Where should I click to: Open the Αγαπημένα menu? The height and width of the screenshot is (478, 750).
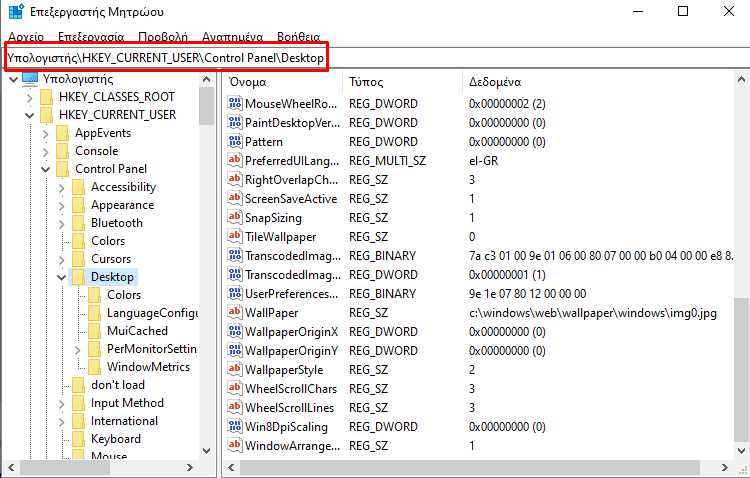[232, 37]
